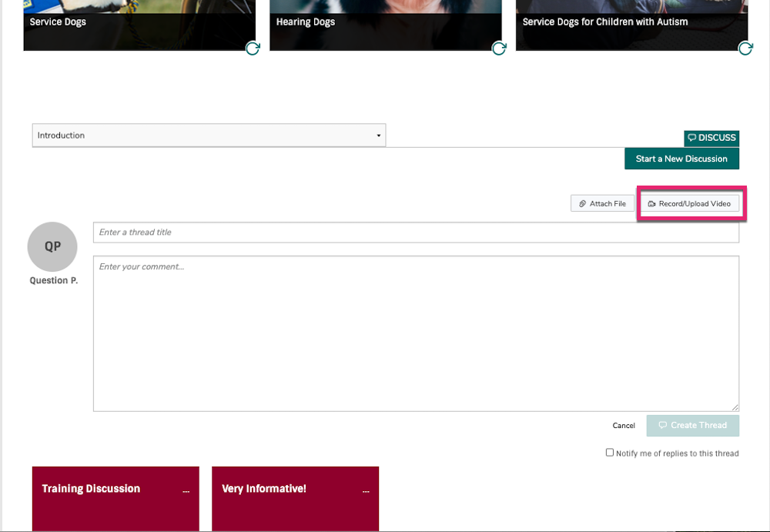Enable notify me of replies checkbox

609,453
